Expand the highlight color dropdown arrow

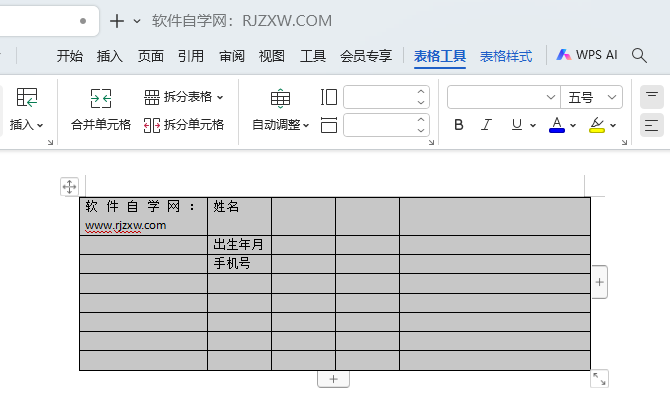[x=613, y=125]
